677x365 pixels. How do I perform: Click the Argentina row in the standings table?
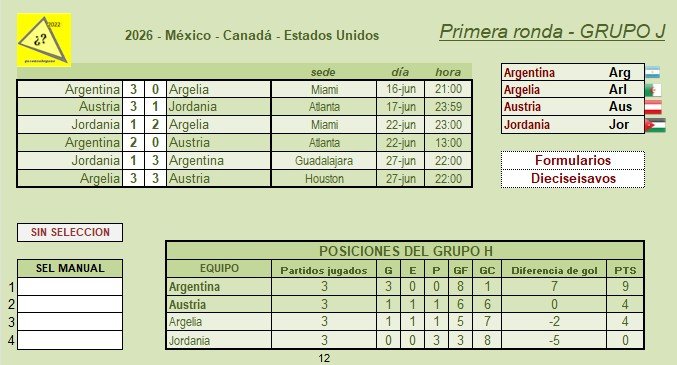click(405, 286)
